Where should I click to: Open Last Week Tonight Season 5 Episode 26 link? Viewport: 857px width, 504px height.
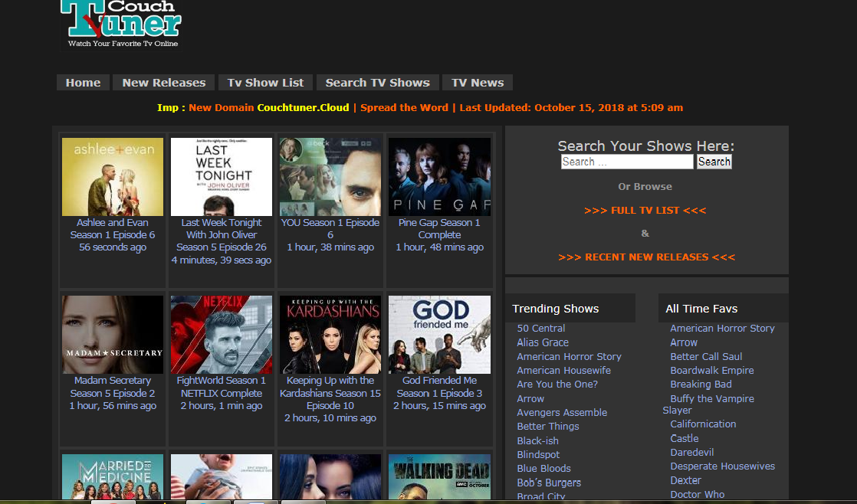[x=222, y=235]
